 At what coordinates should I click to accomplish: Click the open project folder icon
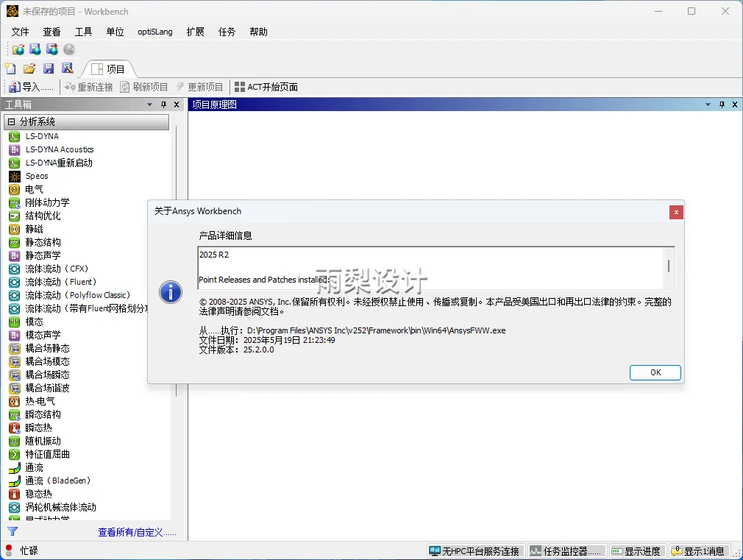[x=29, y=68]
